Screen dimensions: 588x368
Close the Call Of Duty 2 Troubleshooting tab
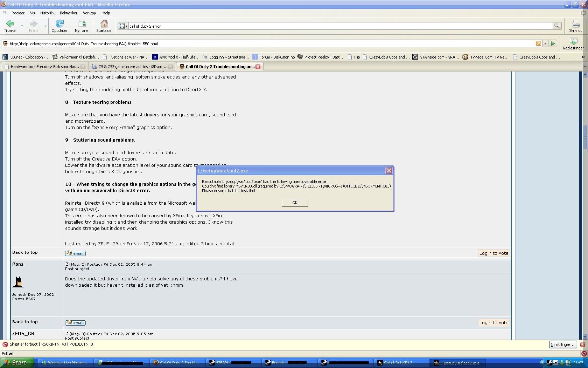[x=258, y=67]
